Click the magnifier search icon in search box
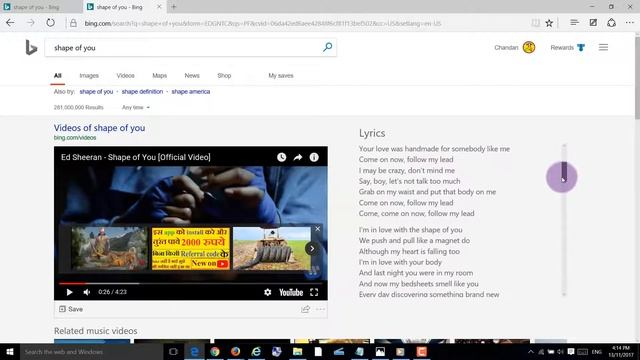The height and width of the screenshot is (360, 640). [327, 47]
